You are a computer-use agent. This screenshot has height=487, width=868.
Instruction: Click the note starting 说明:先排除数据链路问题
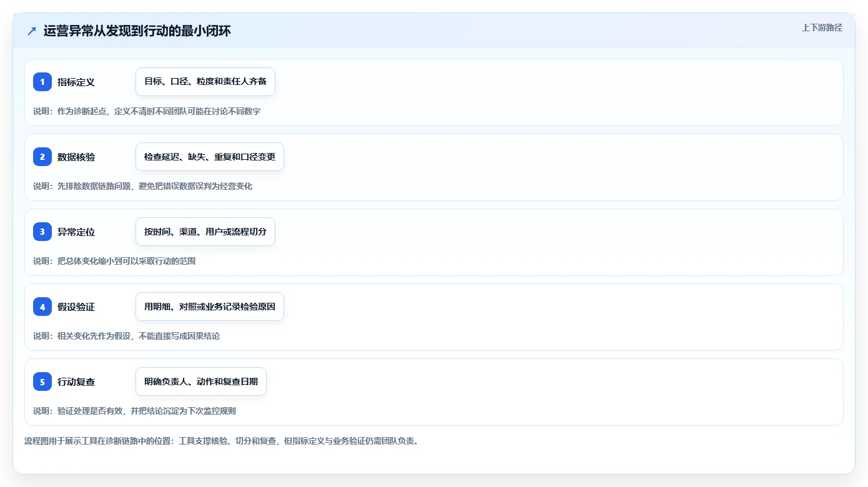coord(143,186)
